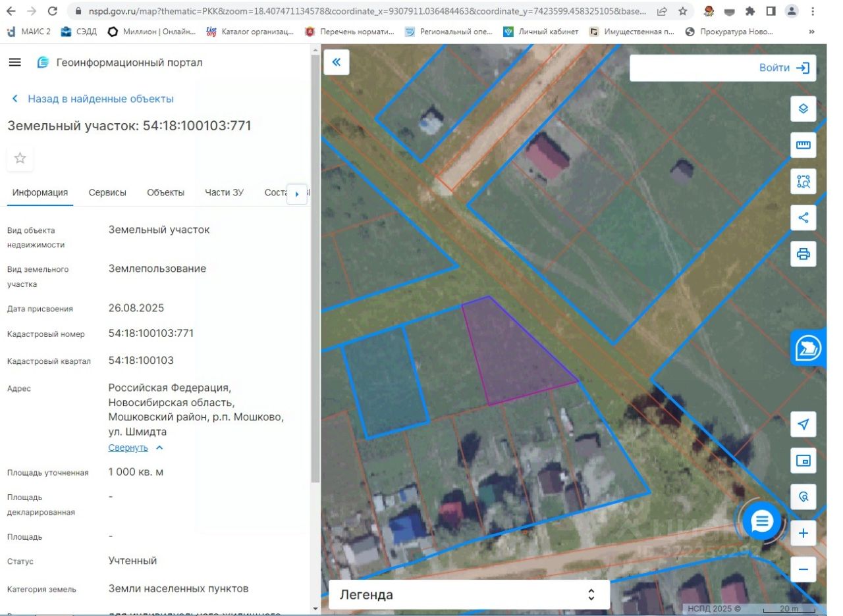Print the map
Image resolution: width=843 pixels, height=616 pixels.
tap(803, 253)
